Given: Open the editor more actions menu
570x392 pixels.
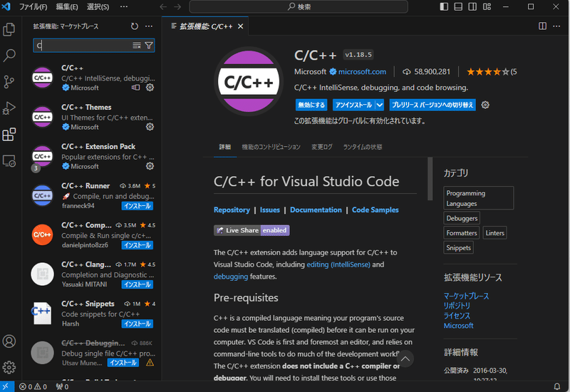Looking at the screenshot, I should coord(556,26).
